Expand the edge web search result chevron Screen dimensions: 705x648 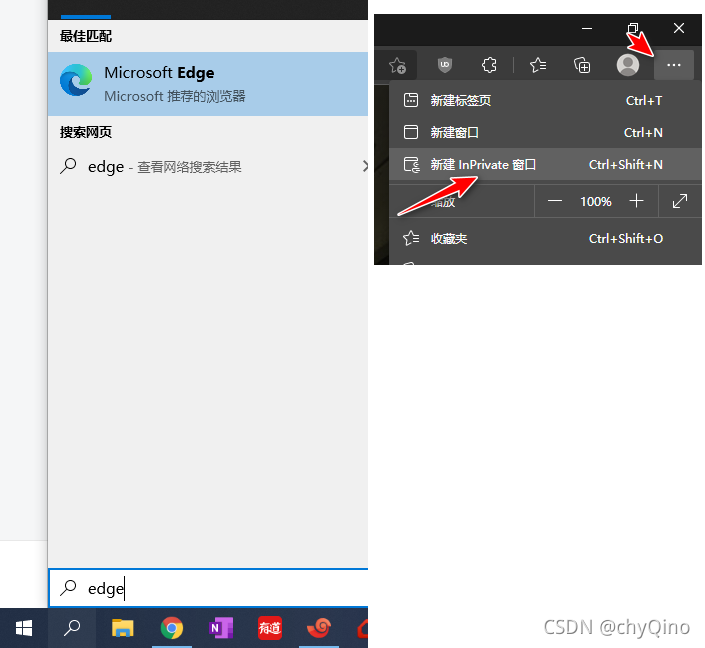365,166
